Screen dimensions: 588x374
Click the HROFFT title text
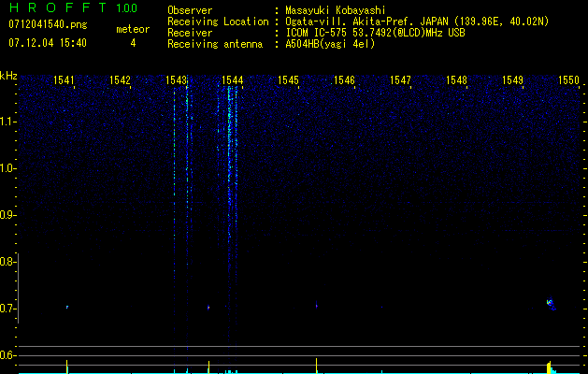58,7
